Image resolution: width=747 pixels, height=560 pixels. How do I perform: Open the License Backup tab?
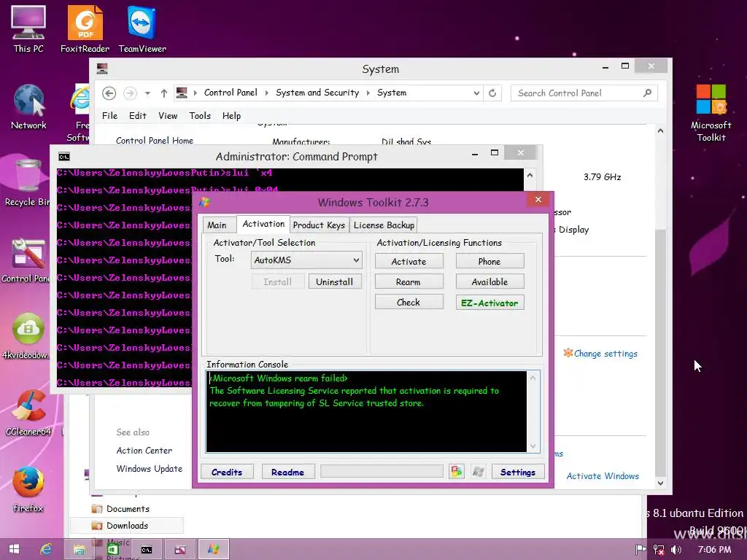pos(384,225)
